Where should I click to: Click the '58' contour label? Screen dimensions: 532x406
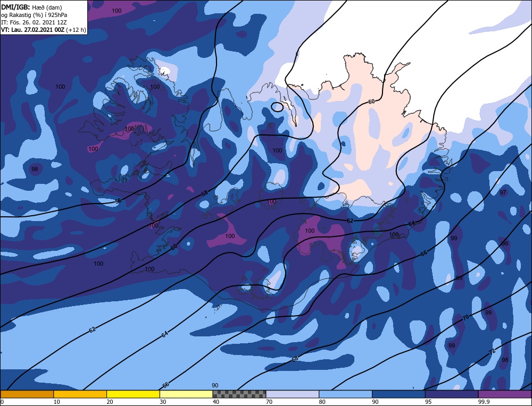tap(205, 193)
